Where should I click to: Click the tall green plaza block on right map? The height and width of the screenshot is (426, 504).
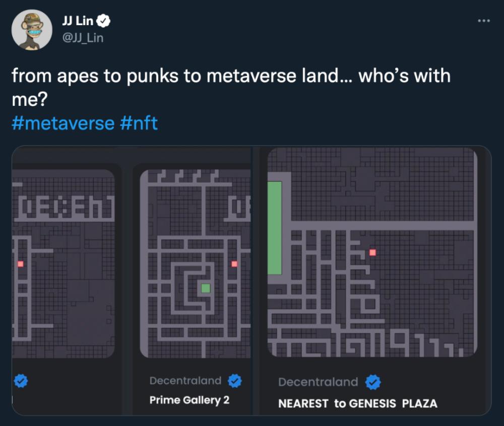275,228
